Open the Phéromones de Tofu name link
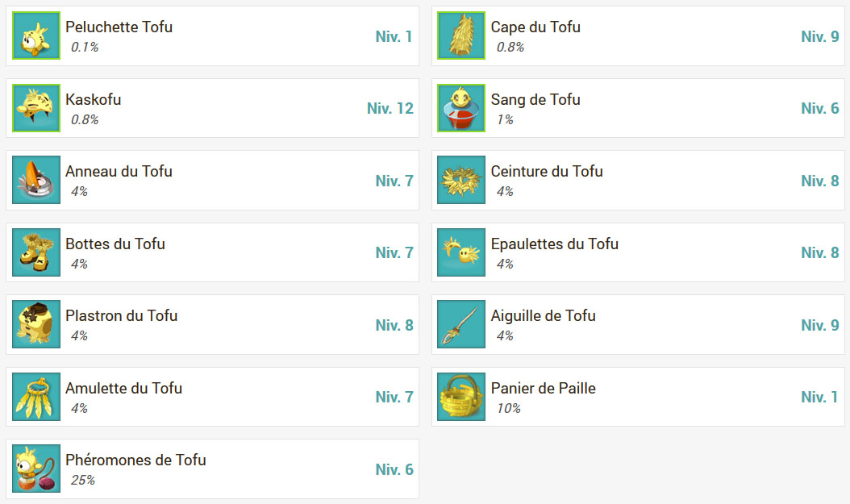 (135, 460)
